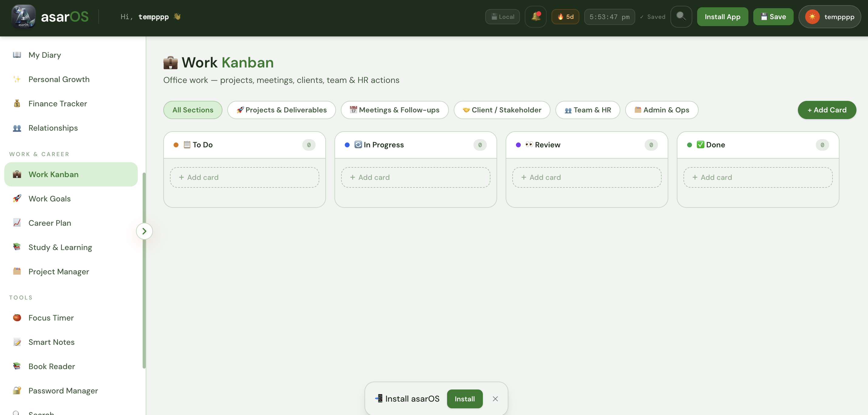Image resolution: width=868 pixels, height=415 pixels.
Task: Open My Diary page
Action: (71, 55)
